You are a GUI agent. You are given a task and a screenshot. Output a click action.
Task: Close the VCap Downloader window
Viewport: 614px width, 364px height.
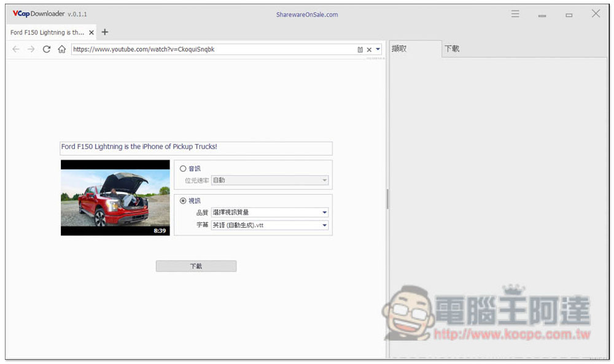coord(596,14)
